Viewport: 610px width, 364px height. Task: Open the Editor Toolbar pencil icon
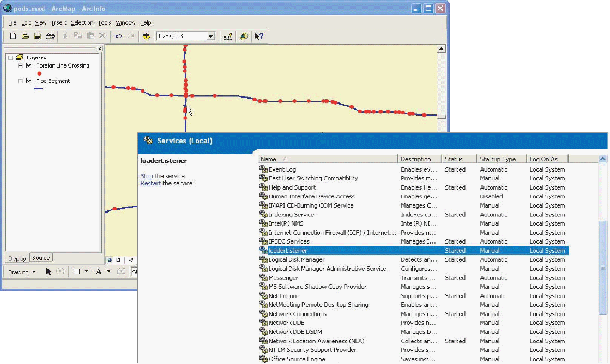point(228,36)
